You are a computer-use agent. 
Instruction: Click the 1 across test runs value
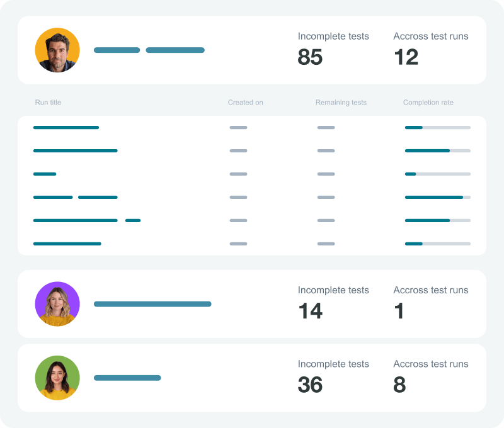(x=399, y=311)
